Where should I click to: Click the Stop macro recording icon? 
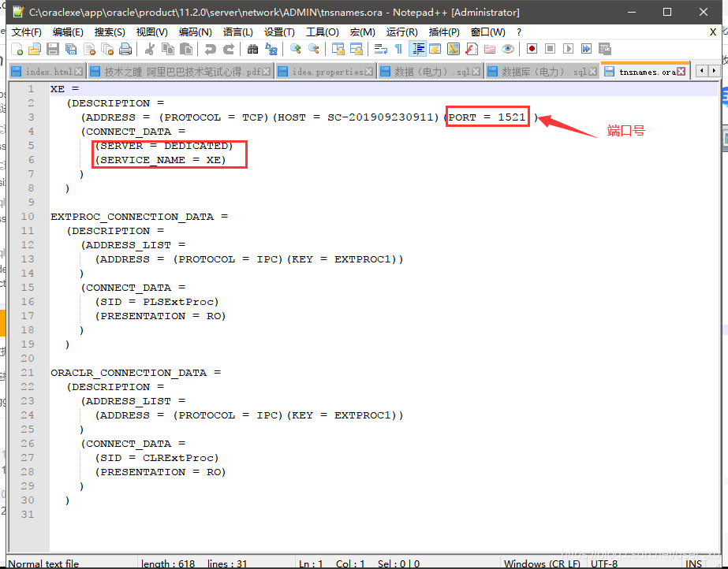point(551,49)
